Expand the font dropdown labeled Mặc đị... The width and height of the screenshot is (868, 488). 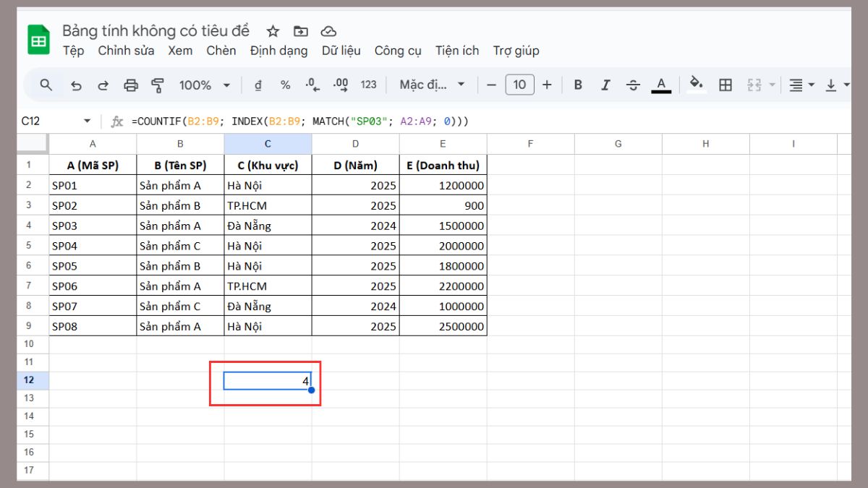click(x=433, y=85)
